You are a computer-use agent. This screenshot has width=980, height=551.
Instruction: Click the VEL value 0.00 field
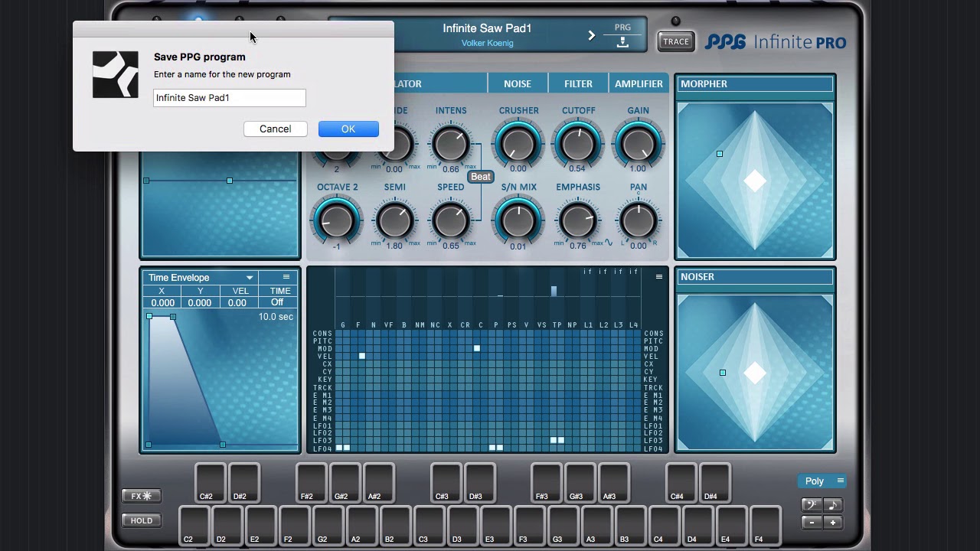point(237,302)
